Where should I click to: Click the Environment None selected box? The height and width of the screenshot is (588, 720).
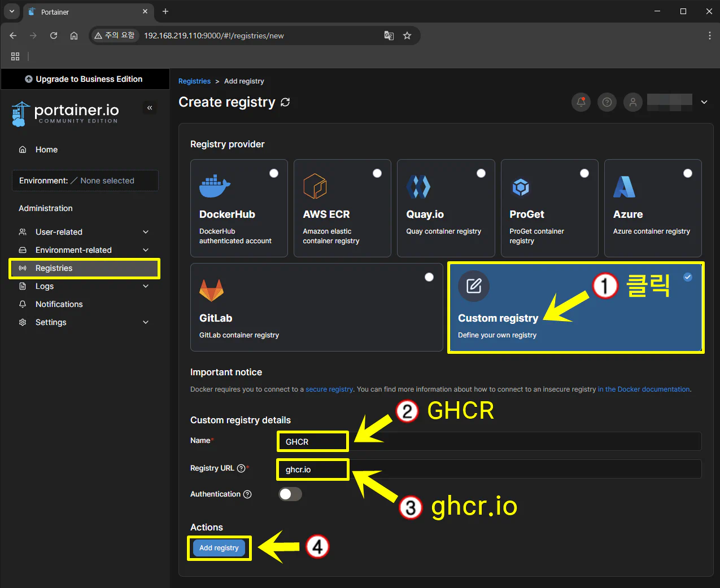(x=85, y=181)
